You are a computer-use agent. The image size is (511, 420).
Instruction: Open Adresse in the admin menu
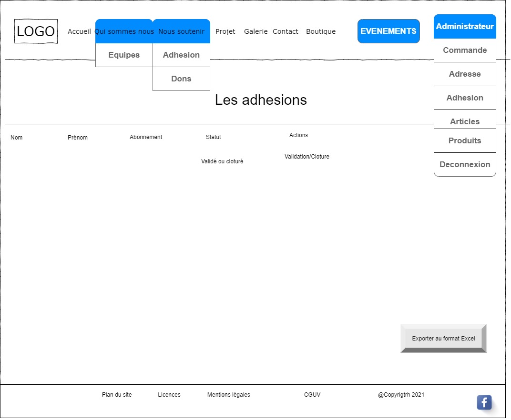(x=465, y=74)
